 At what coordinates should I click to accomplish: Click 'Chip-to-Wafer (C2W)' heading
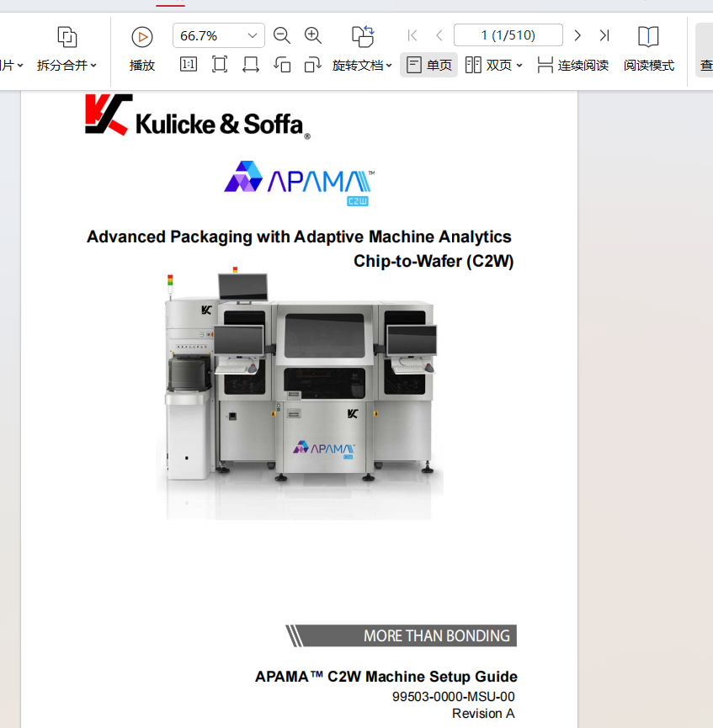coord(434,262)
